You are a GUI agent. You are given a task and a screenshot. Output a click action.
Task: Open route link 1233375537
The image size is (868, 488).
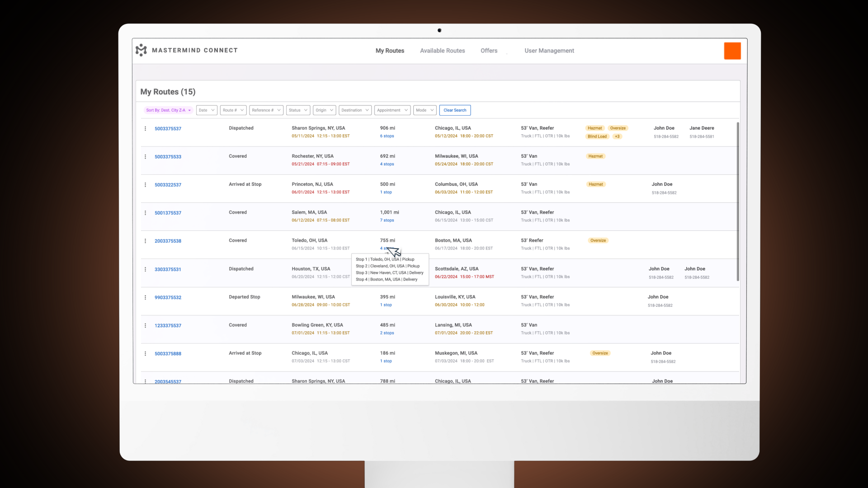coord(168,325)
